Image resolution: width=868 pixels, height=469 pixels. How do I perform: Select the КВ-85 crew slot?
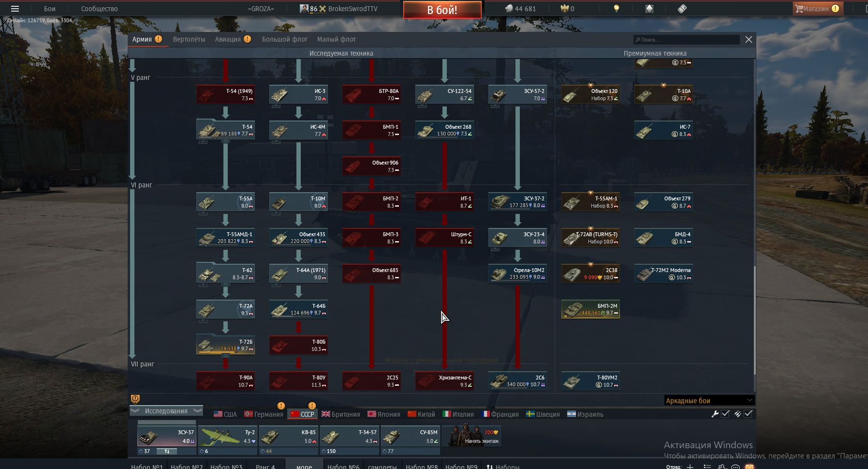point(289,436)
